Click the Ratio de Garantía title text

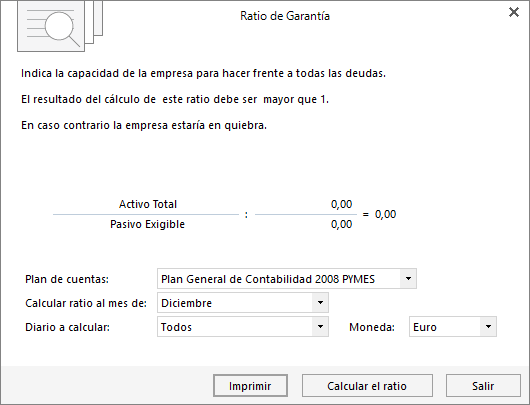(x=285, y=16)
